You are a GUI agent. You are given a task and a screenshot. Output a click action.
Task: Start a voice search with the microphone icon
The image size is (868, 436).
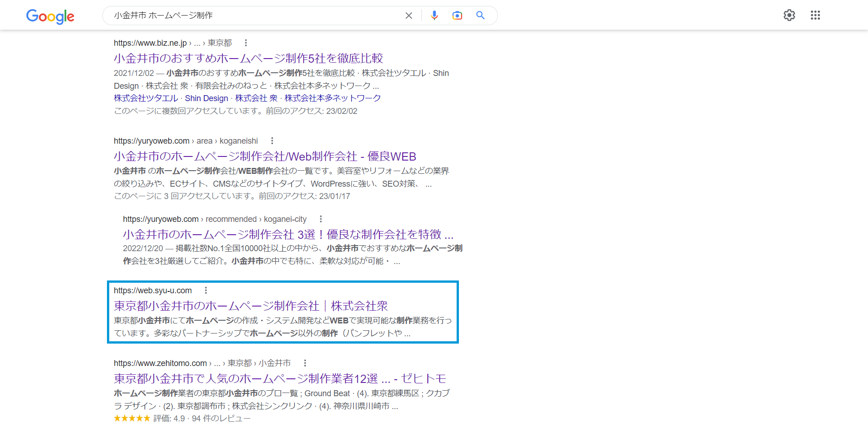[434, 15]
